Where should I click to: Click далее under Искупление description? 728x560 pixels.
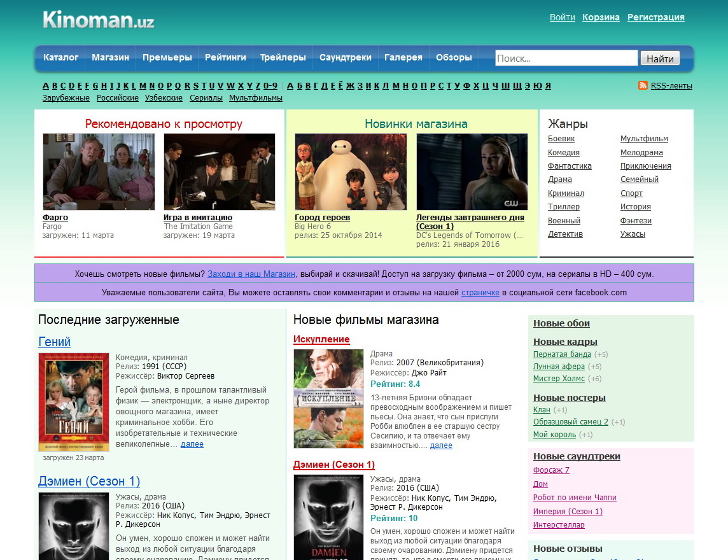[441, 445]
